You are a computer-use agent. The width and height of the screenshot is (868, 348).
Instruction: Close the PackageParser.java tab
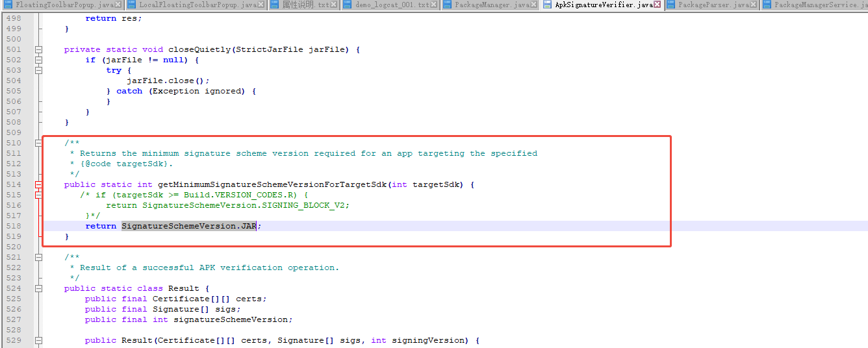coord(755,5)
